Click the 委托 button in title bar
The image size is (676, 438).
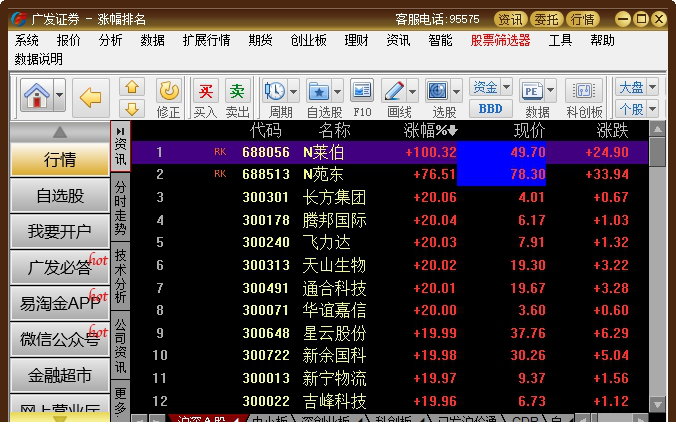pos(546,19)
